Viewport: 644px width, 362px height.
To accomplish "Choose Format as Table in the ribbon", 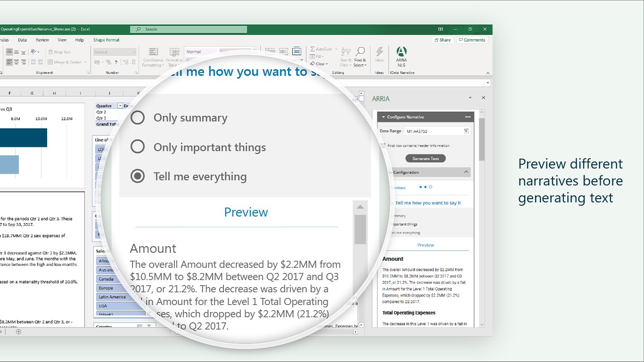I will point(174,57).
